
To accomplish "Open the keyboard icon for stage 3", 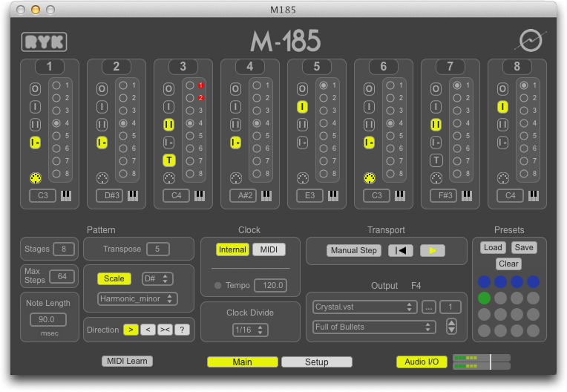I will click(200, 196).
